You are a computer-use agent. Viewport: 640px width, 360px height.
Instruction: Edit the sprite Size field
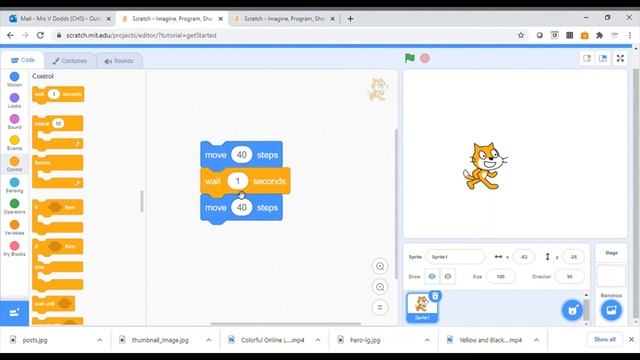(500, 277)
